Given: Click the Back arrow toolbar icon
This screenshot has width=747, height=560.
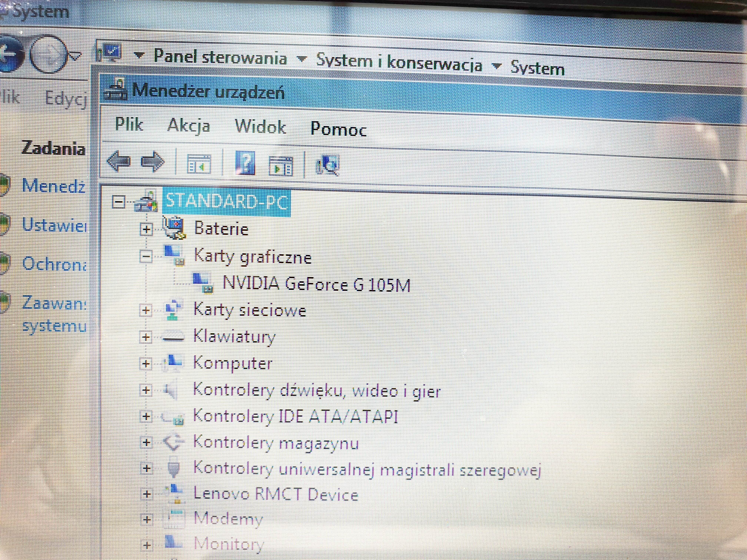Looking at the screenshot, I should point(118,161).
